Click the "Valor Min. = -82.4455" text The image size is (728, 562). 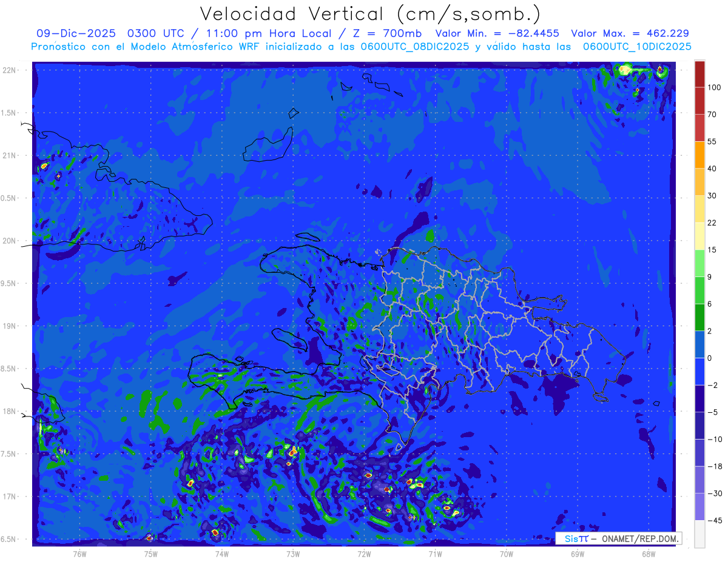click(497, 33)
